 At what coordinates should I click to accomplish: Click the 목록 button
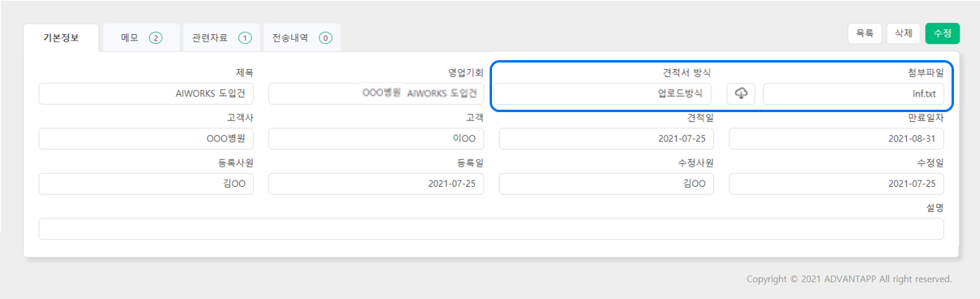tap(865, 33)
